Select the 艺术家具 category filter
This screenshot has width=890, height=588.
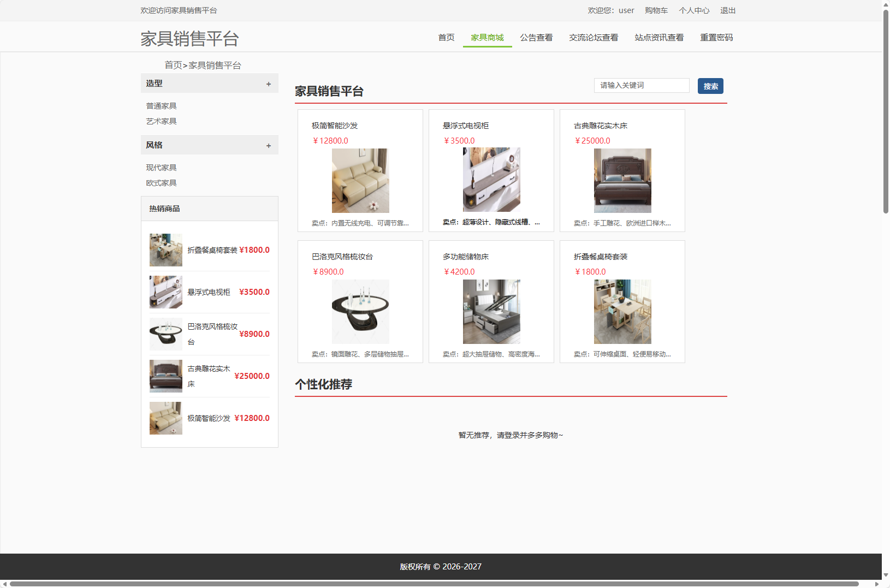point(161,121)
